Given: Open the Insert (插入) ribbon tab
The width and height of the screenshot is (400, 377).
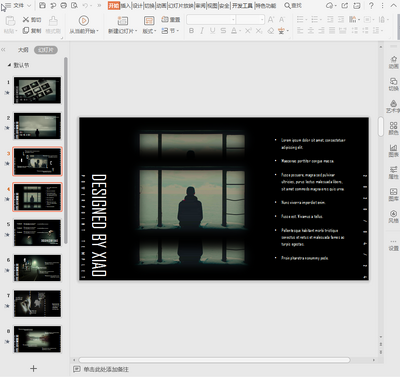Looking at the screenshot, I should pos(125,5).
